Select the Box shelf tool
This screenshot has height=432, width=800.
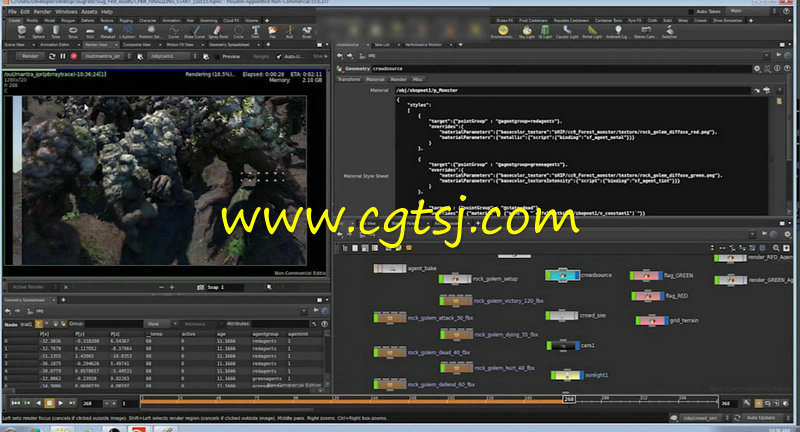[21, 32]
